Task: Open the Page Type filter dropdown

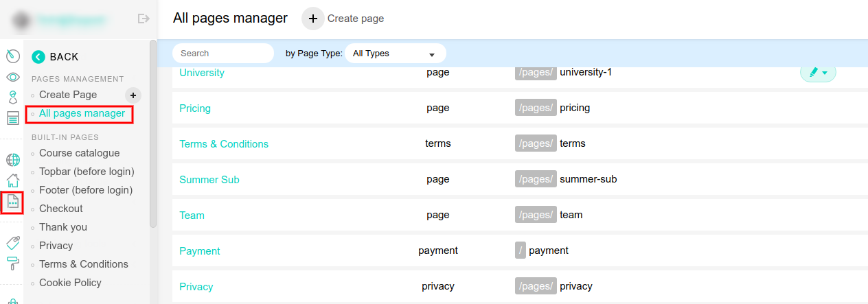Action: [x=395, y=54]
